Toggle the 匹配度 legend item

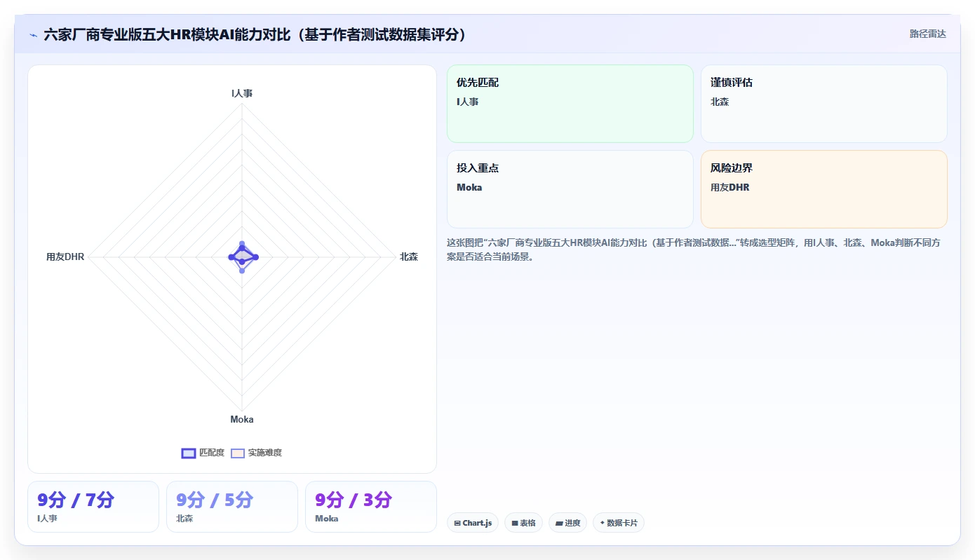(203, 453)
